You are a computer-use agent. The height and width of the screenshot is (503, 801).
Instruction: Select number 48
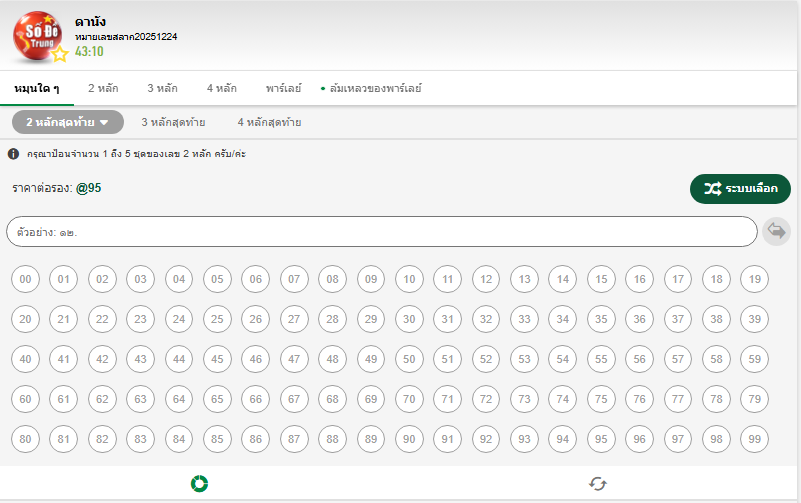[333, 359]
